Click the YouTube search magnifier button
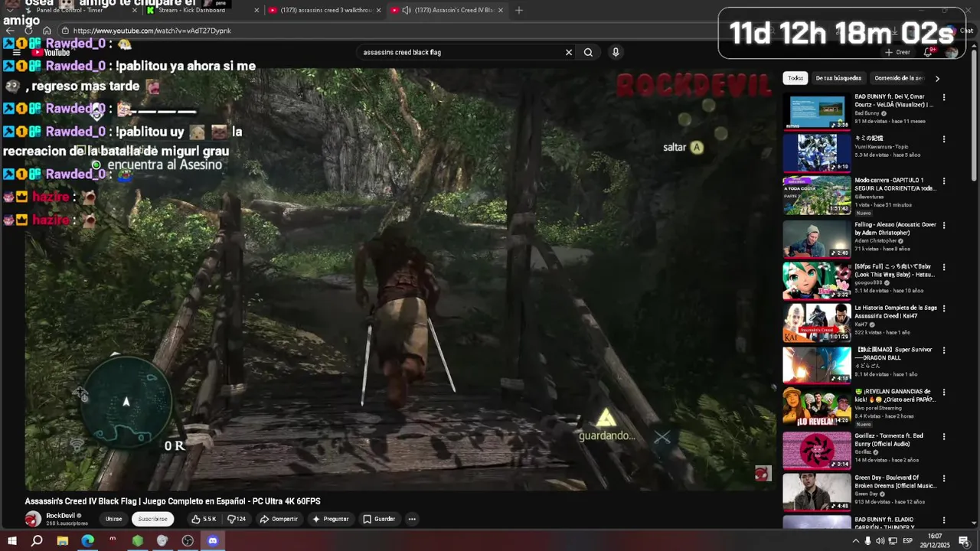This screenshot has height=551, width=980. point(588,52)
